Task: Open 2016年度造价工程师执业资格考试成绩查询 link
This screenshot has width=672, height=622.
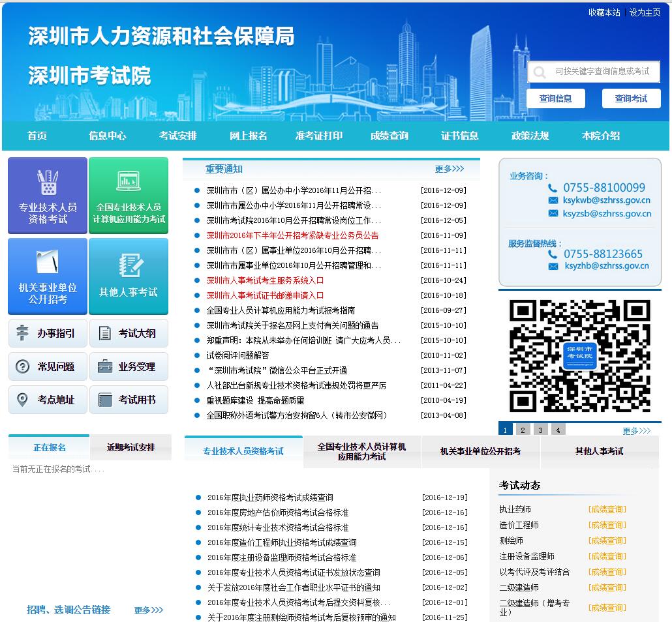Action: (x=282, y=542)
